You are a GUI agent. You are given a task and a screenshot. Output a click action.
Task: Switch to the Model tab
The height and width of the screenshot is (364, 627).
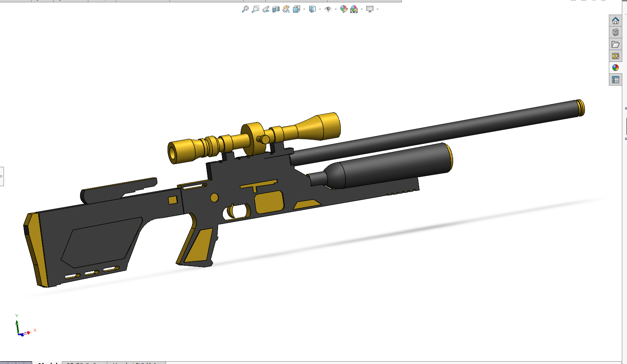47,362
